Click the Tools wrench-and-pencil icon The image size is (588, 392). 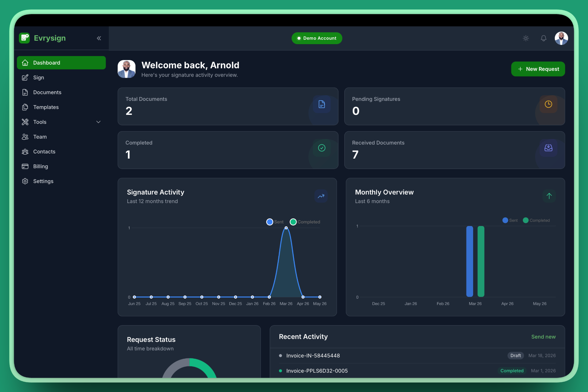coord(25,122)
